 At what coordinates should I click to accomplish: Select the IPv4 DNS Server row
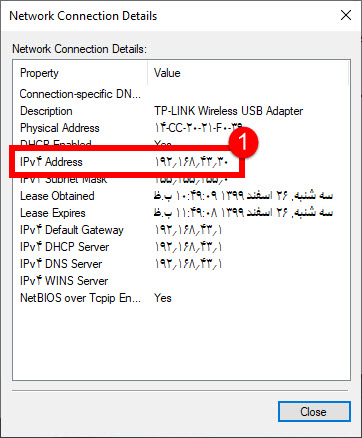(181, 264)
